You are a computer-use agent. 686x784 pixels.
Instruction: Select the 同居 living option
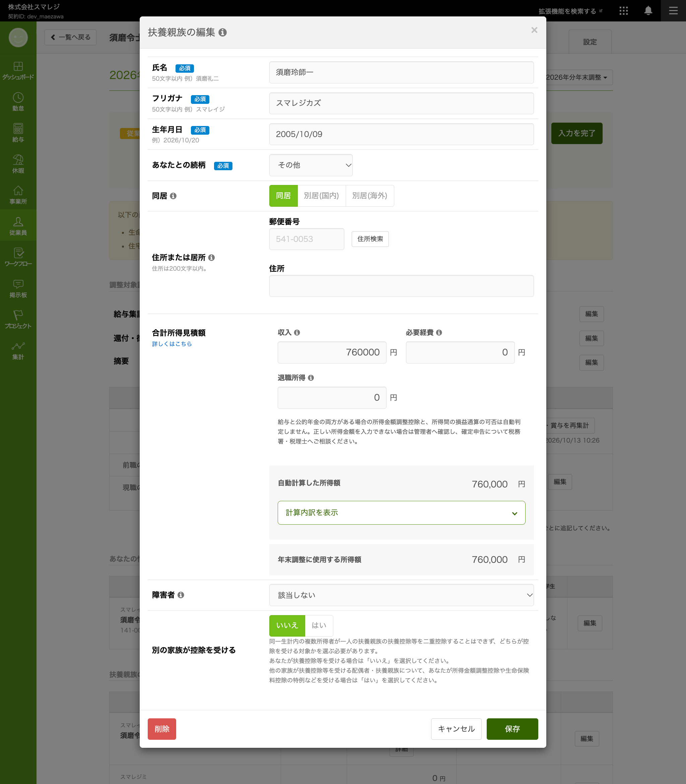point(283,196)
